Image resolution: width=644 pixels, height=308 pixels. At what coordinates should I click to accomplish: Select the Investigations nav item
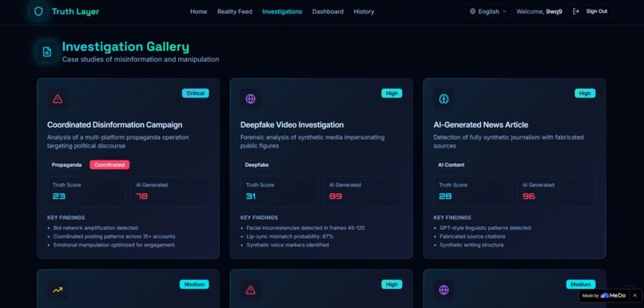click(282, 11)
